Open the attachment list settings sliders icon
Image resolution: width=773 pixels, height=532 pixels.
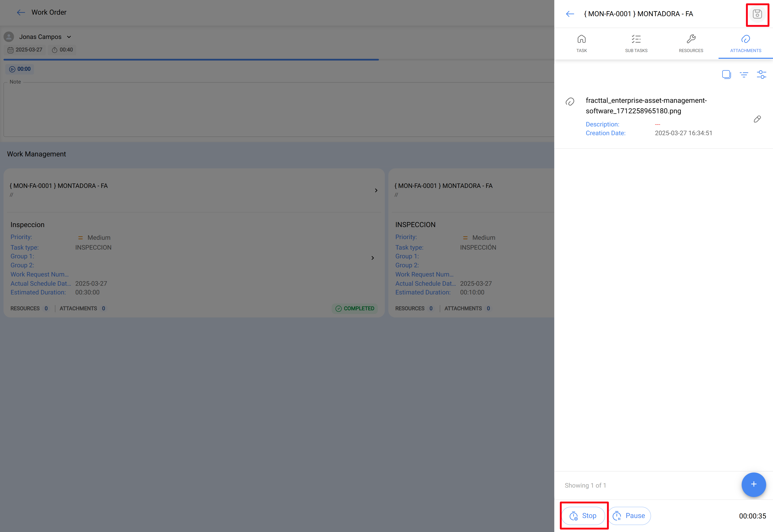tap(761, 74)
